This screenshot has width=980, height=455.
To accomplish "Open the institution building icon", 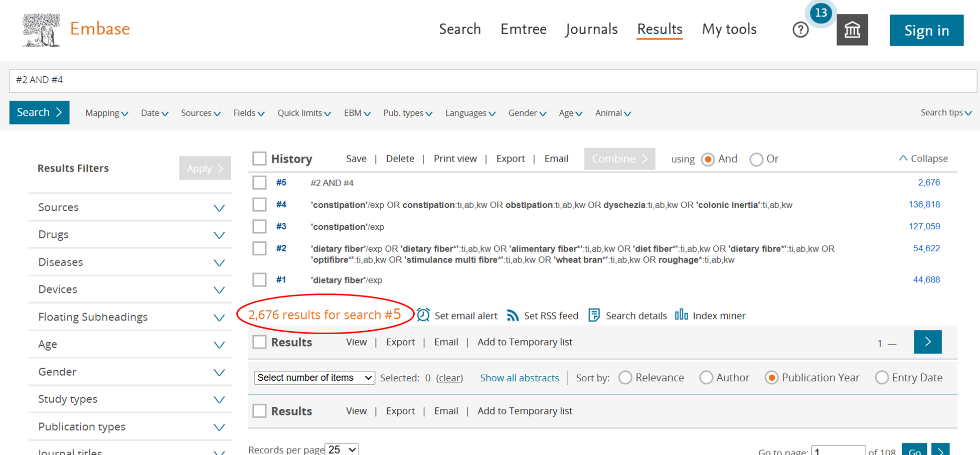I will (x=852, y=30).
